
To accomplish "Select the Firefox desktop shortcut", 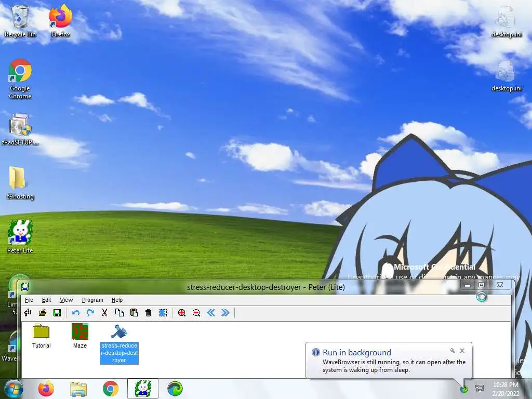I will pos(61,21).
